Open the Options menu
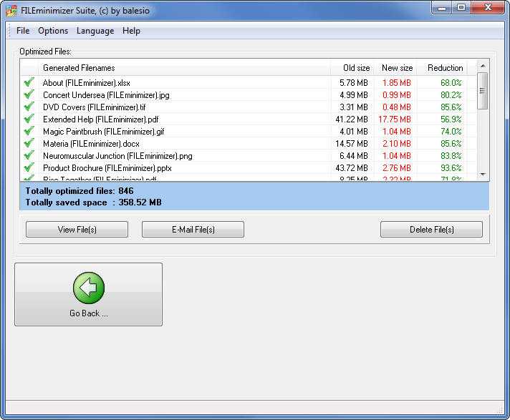Image resolution: width=510 pixels, height=420 pixels. click(x=53, y=31)
